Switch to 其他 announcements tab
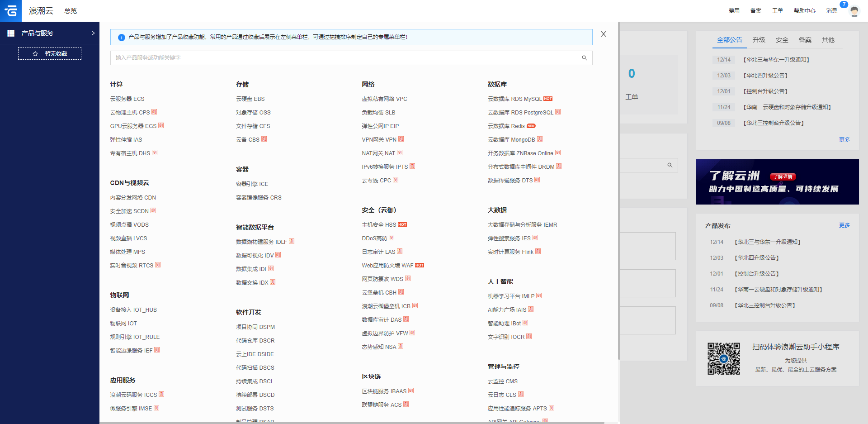868x424 pixels. click(x=828, y=40)
